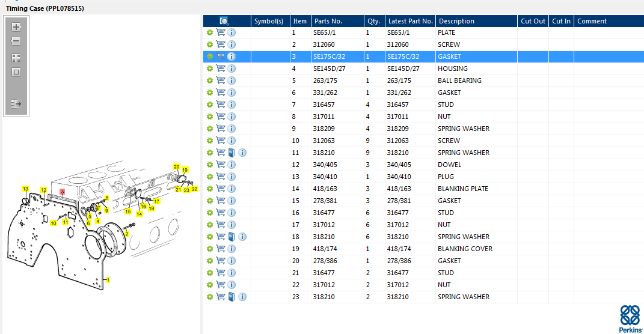Image resolution: width=644 pixels, height=334 pixels.
Task: Open info for item 21 STUD
Action: tap(232, 273)
